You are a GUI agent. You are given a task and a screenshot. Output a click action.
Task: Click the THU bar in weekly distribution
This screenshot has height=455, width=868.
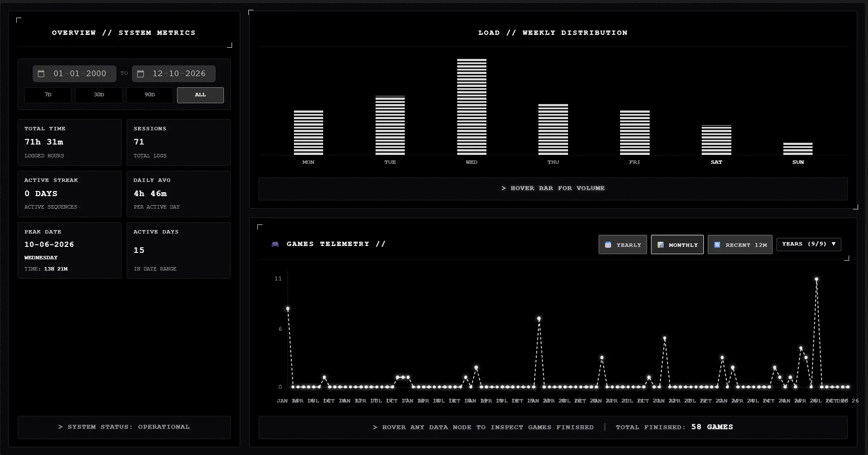click(x=553, y=129)
